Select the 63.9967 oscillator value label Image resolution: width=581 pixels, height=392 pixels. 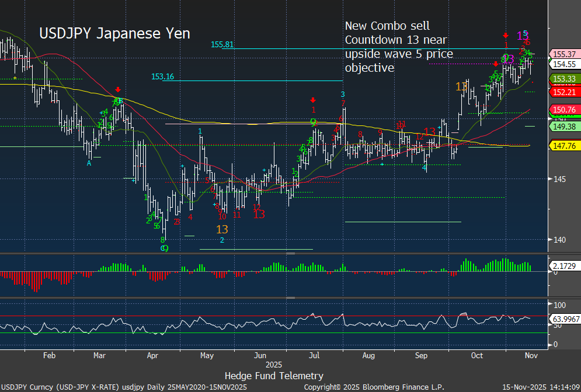click(x=564, y=319)
